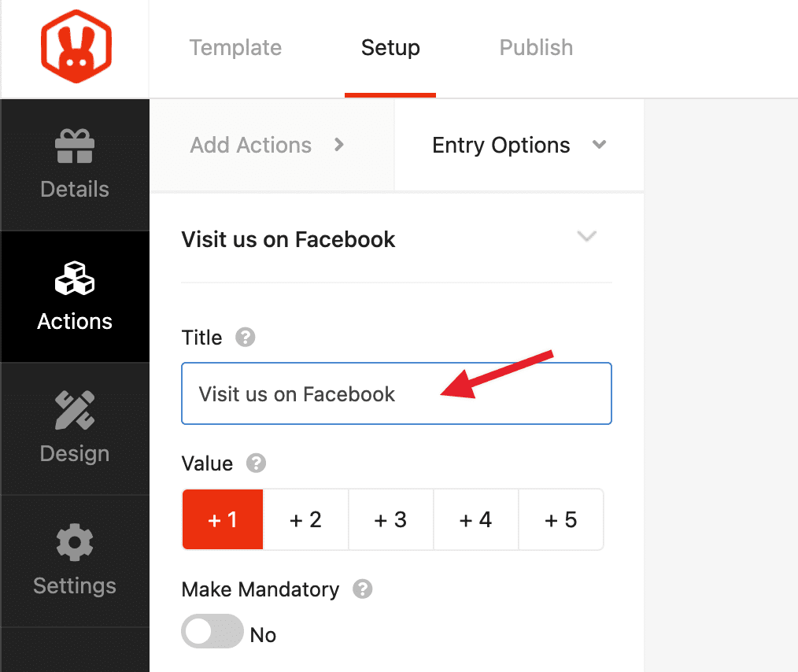Click the Make Mandatory help icon
The image size is (798, 672).
click(x=363, y=589)
